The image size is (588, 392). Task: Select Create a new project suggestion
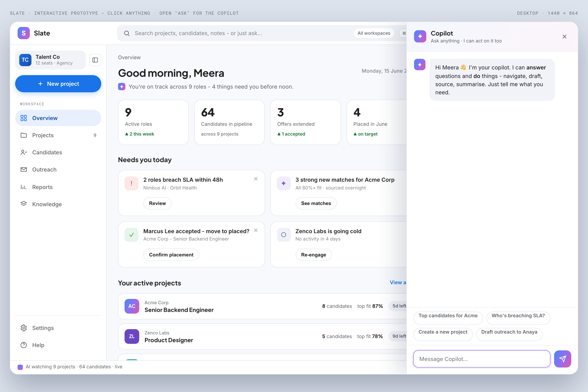tap(443, 334)
